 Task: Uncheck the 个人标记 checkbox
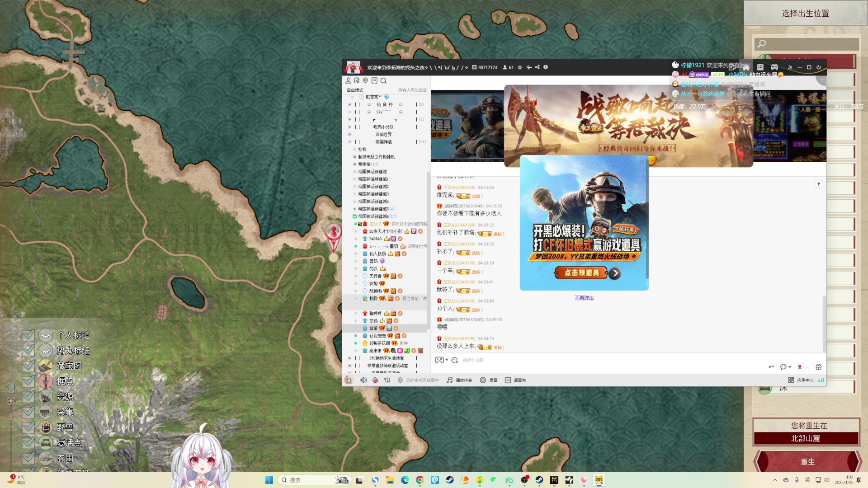click(x=28, y=335)
